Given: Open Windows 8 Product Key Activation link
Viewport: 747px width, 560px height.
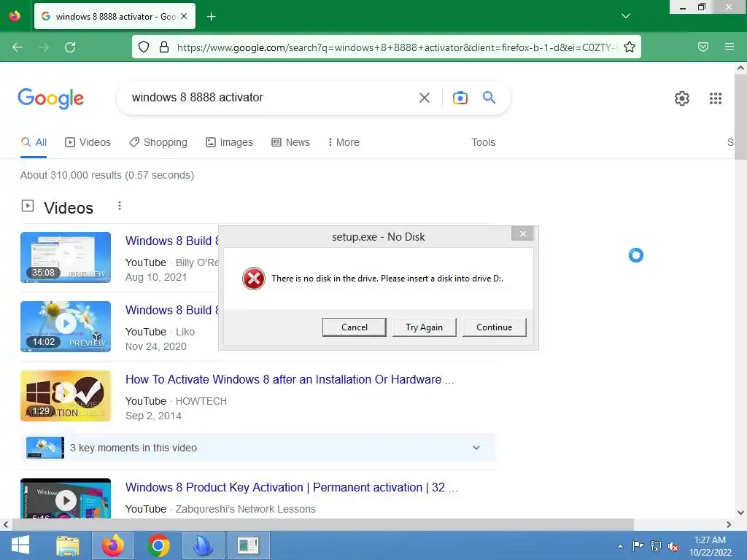Looking at the screenshot, I should pyautogui.click(x=291, y=488).
